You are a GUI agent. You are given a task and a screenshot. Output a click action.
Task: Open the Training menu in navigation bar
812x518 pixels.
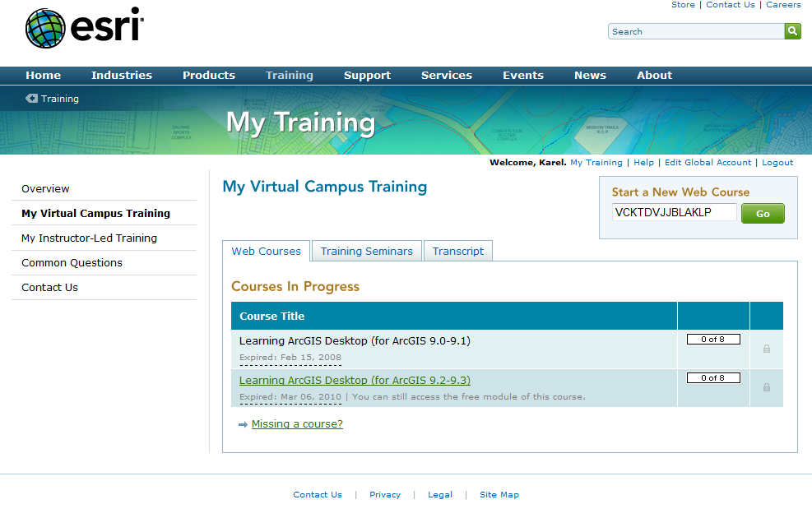(290, 76)
